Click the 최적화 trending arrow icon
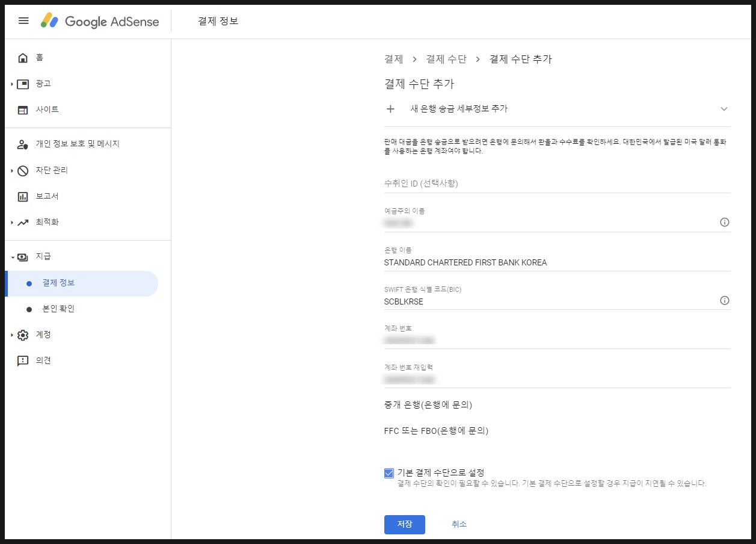The height and width of the screenshot is (544, 756). tap(23, 223)
